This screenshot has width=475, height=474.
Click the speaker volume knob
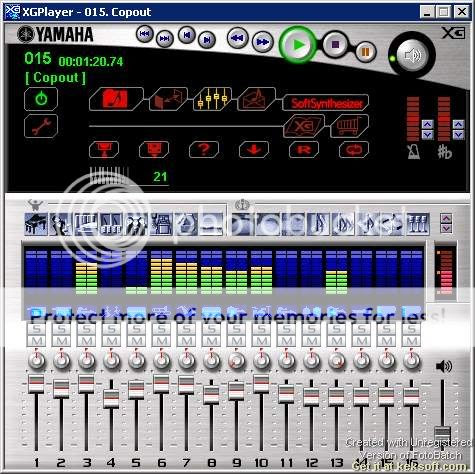(412, 55)
